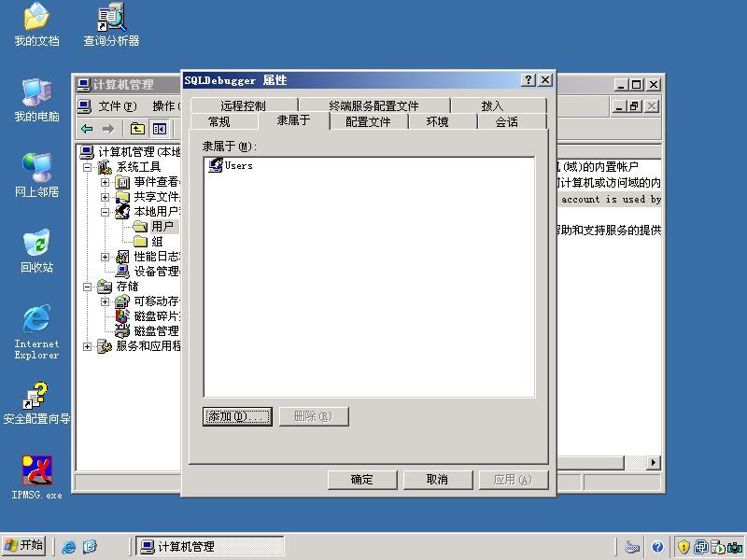Click the camera tray icon
747x560 pixels.
click(x=737, y=547)
